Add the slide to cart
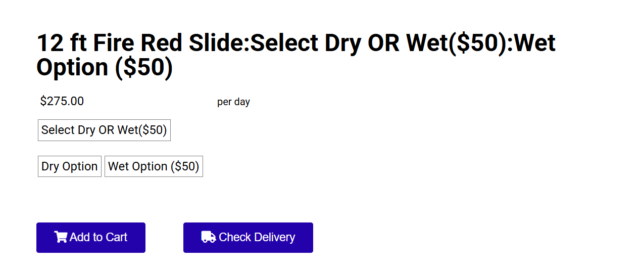The width and height of the screenshot is (644, 269). pyautogui.click(x=91, y=238)
